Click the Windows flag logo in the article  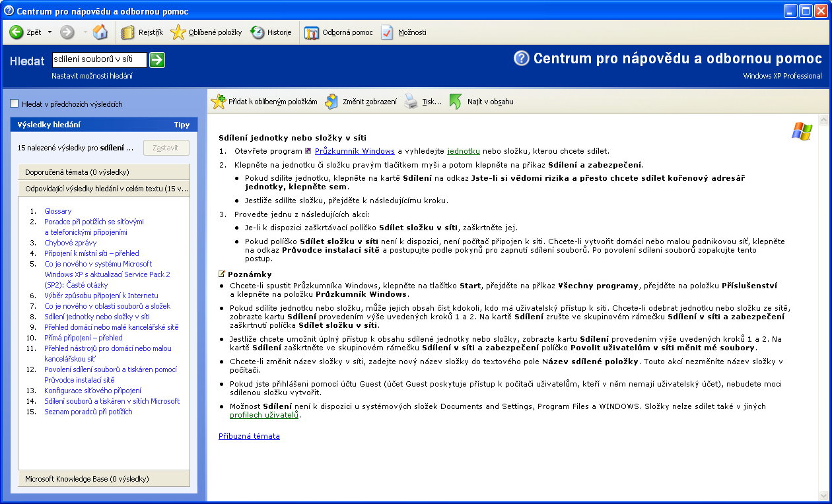pos(802,131)
